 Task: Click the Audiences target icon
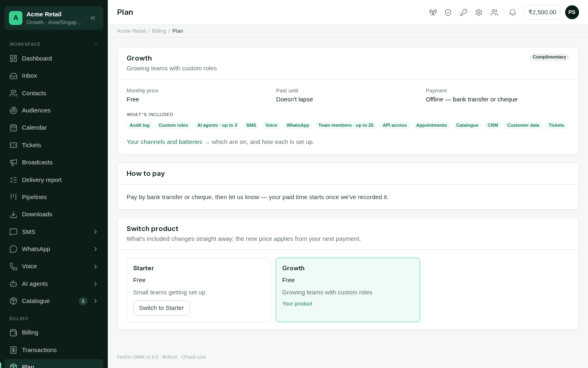13,110
